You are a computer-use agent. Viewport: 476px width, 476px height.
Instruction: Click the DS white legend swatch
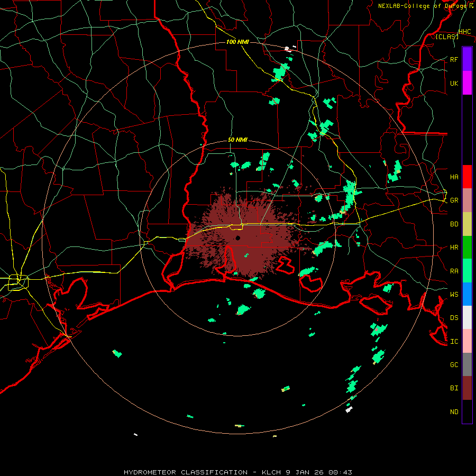click(x=467, y=317)
